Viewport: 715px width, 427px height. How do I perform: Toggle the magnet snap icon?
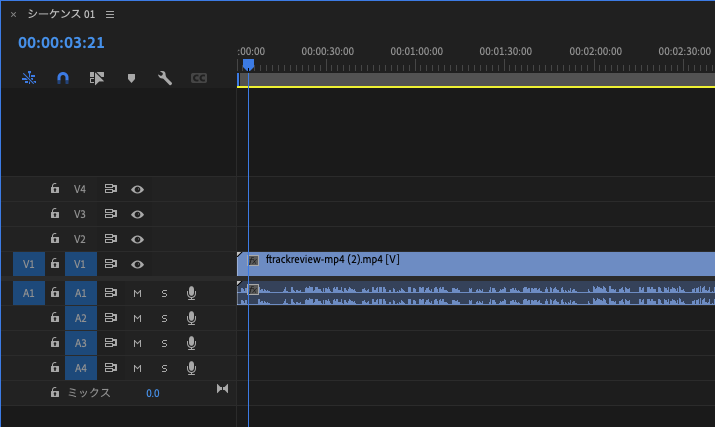click(62, 78)
